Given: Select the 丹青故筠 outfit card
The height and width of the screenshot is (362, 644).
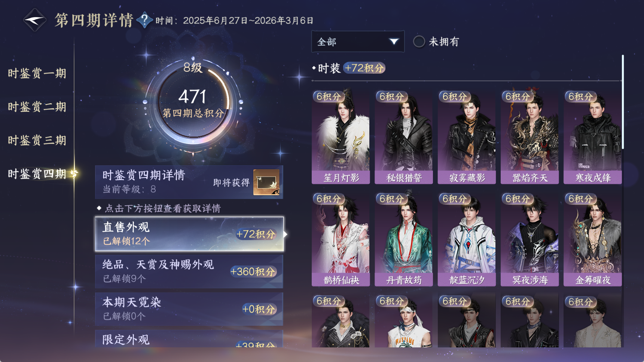Looking at the screenshot, I should [x=404, y=239].
